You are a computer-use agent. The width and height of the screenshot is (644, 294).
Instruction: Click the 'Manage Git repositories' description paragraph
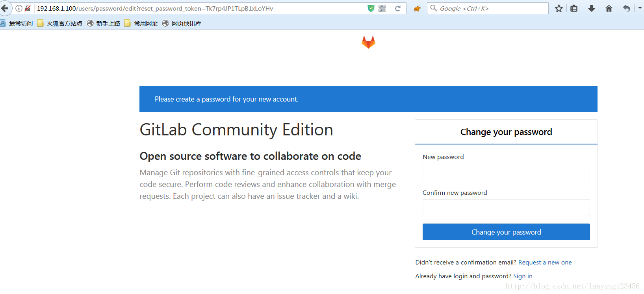click(x=268, y=184)
